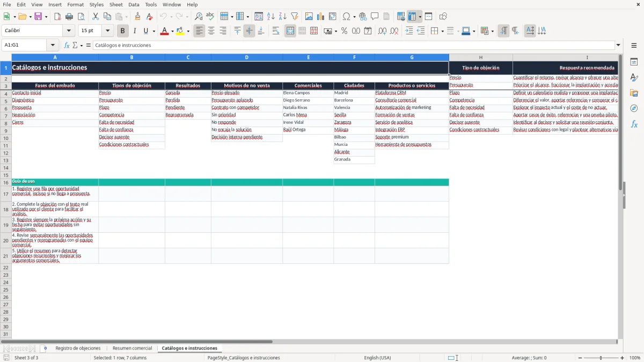Screen dimensions: 644x362
Task: Open the font color dropdown arrow
Action: click(172, 31)
